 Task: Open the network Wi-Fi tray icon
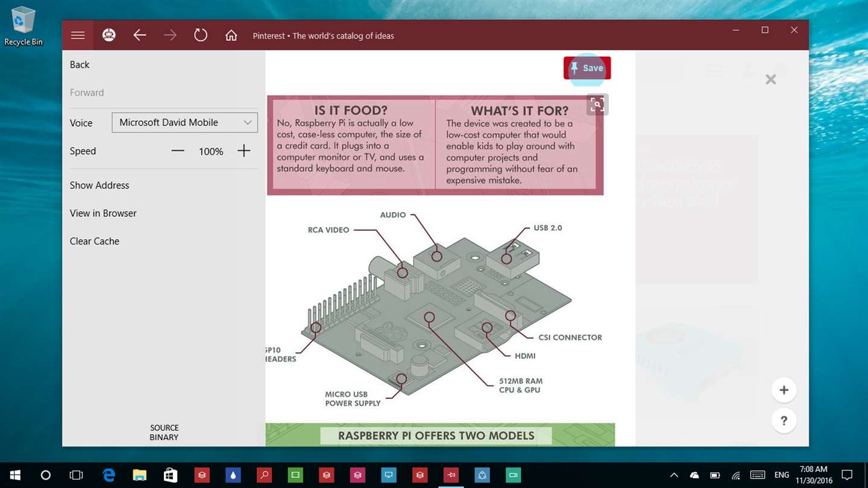point(735,475)
